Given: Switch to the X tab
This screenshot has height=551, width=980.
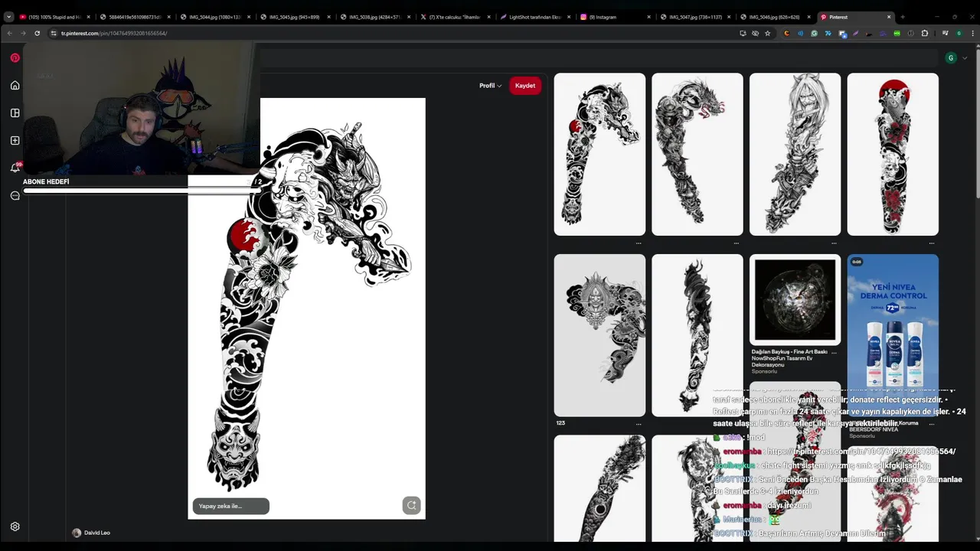Looking at the screenshot, I should (x=455, y=17).
